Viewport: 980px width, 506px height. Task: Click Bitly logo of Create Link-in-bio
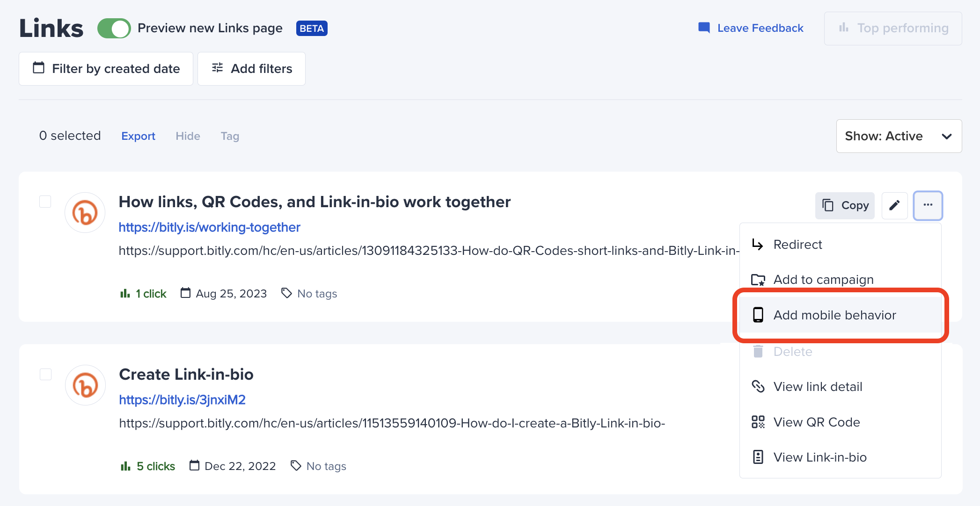[x=85, y=385]
